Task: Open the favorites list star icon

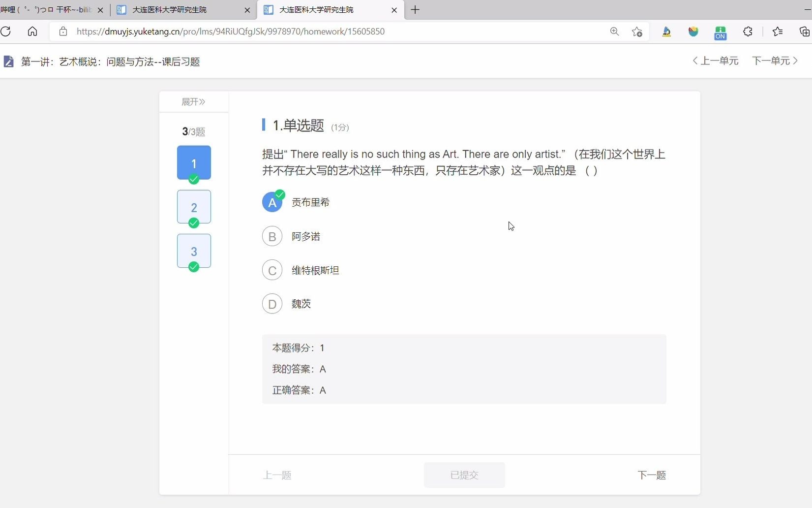Action: 778,32
